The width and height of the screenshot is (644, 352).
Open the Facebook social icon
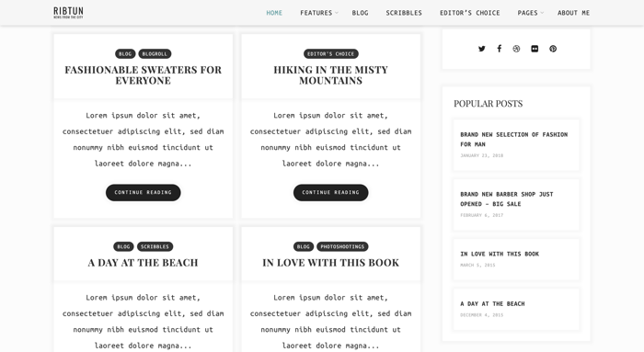pyautogui.click(x=499, y=49)
